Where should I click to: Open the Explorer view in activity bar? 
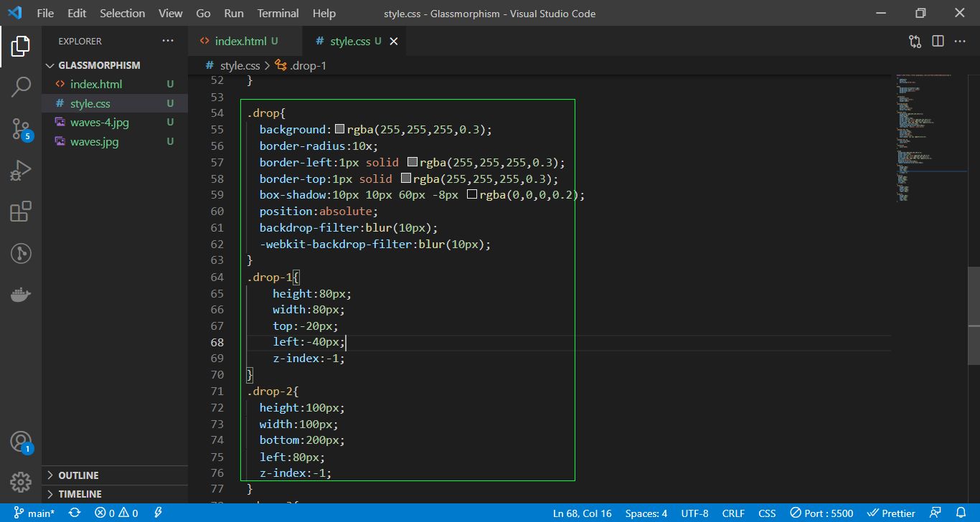coord(21,47)
